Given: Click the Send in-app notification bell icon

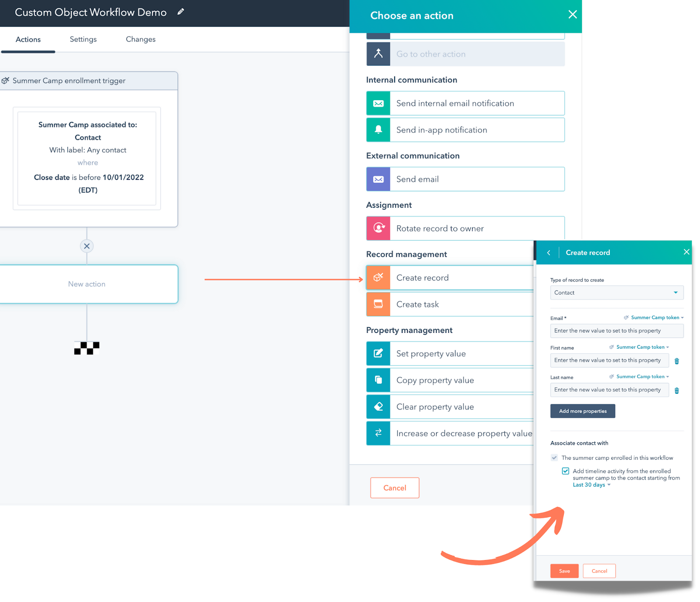Looking at the screenshot, I should pyautogui.click(x=378, y=129).
